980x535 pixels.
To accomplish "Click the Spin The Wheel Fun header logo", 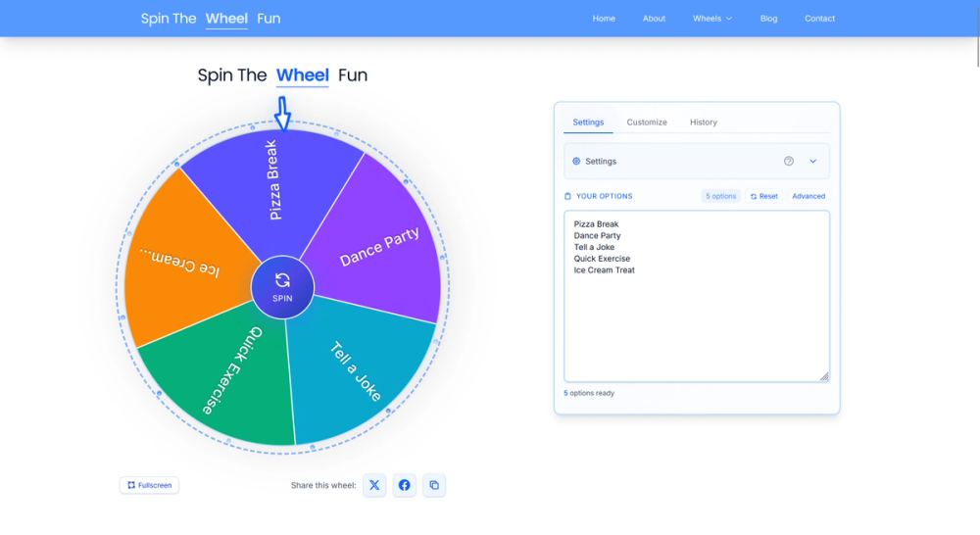I will tap(211, 19).
